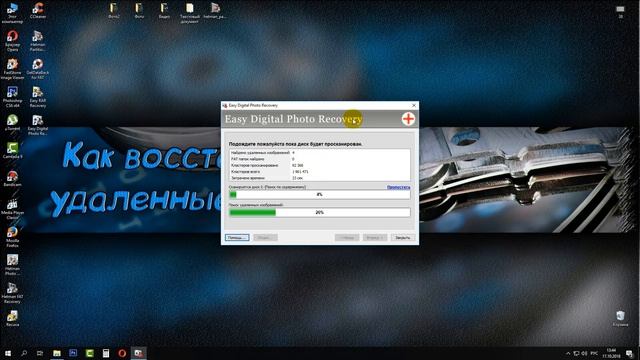
Task: Switch to Camtasia on the taskbar
Action: 89,353
